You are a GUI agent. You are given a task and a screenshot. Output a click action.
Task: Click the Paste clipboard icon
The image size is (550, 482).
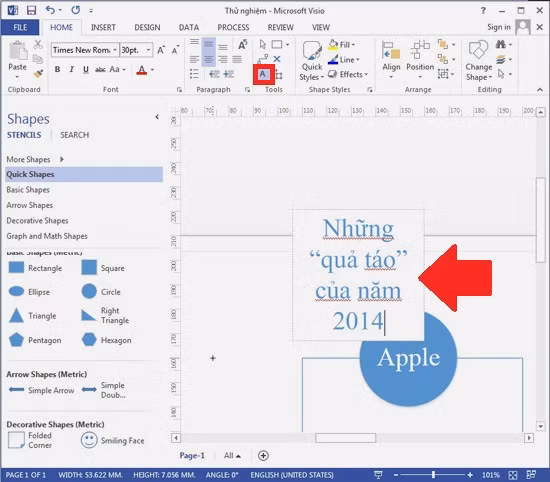18,51
